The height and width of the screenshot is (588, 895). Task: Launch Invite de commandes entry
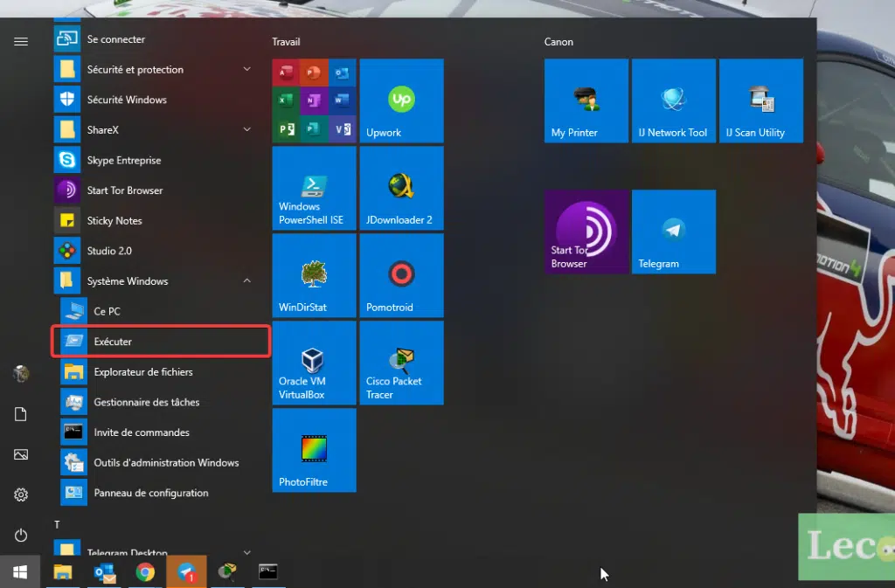pyautogui.click(x=159, y=432)
